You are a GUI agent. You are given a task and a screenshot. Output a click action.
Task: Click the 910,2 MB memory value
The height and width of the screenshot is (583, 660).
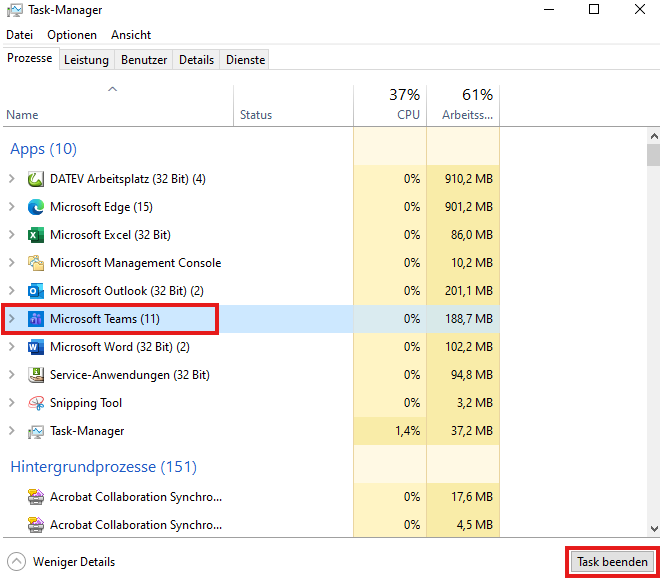click(469, 179)
